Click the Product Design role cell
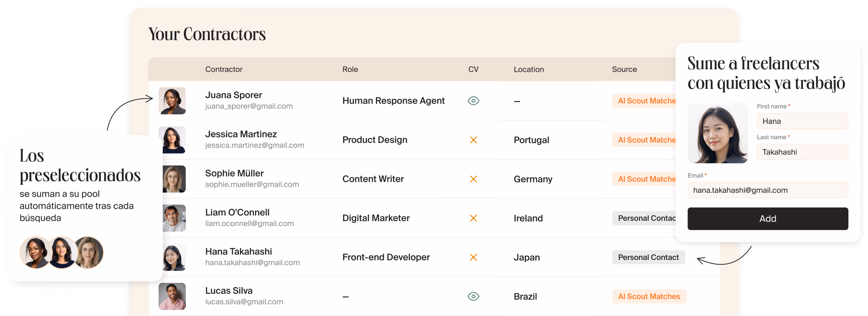The image size is (868, 316). point(375,140)
